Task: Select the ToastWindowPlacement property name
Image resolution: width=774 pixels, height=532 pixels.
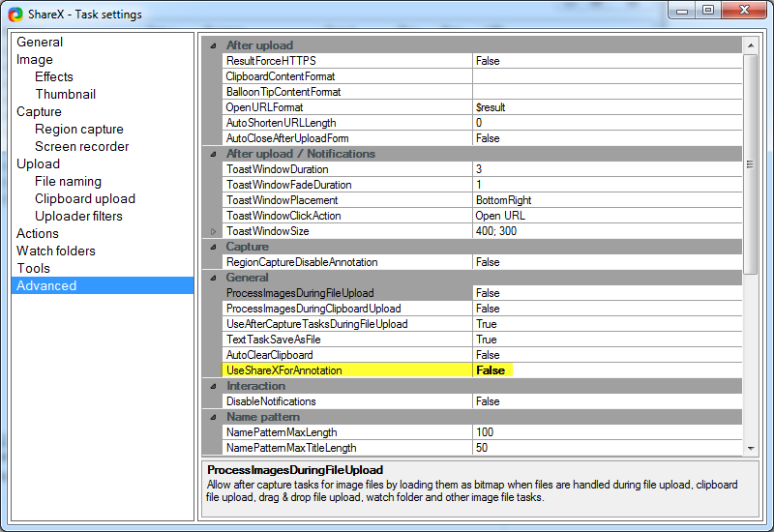Action: tap(347, 200)
